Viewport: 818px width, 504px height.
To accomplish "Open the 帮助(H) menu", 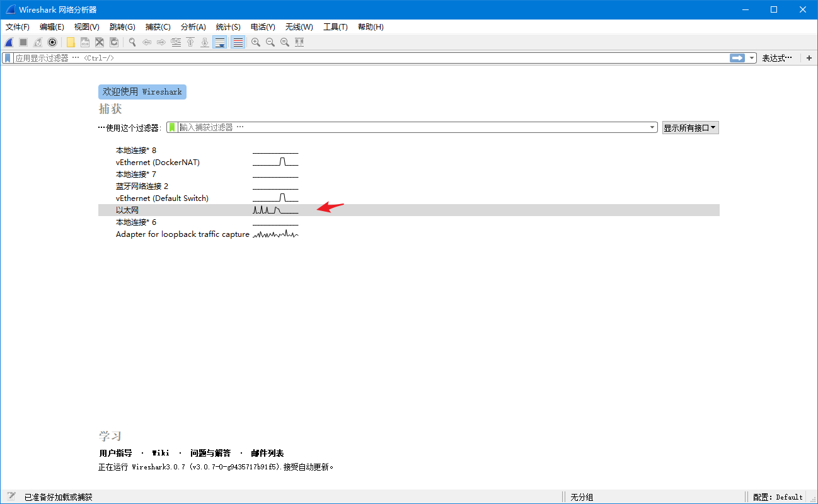I will pyautogui.click(x=371, y=27).
